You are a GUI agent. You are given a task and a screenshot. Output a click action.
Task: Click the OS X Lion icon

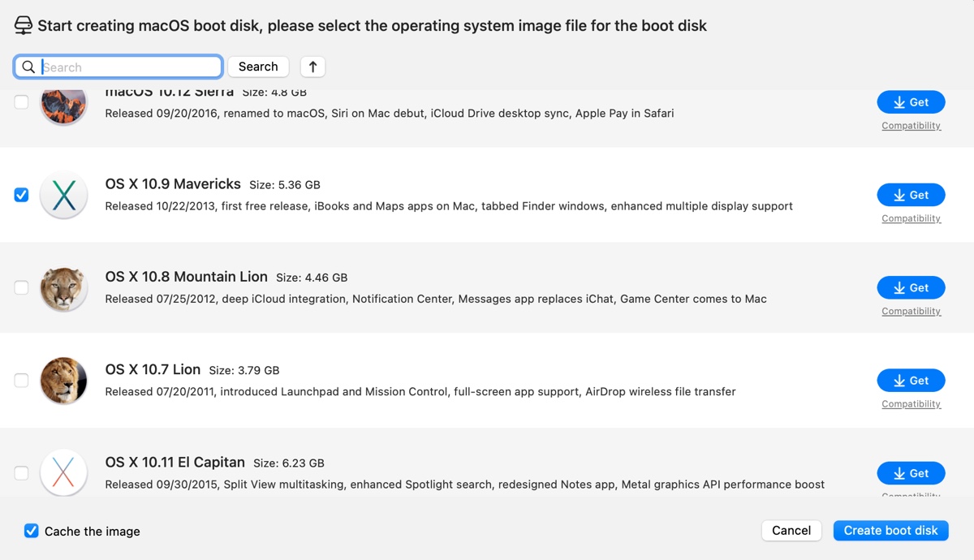[63, 381]
